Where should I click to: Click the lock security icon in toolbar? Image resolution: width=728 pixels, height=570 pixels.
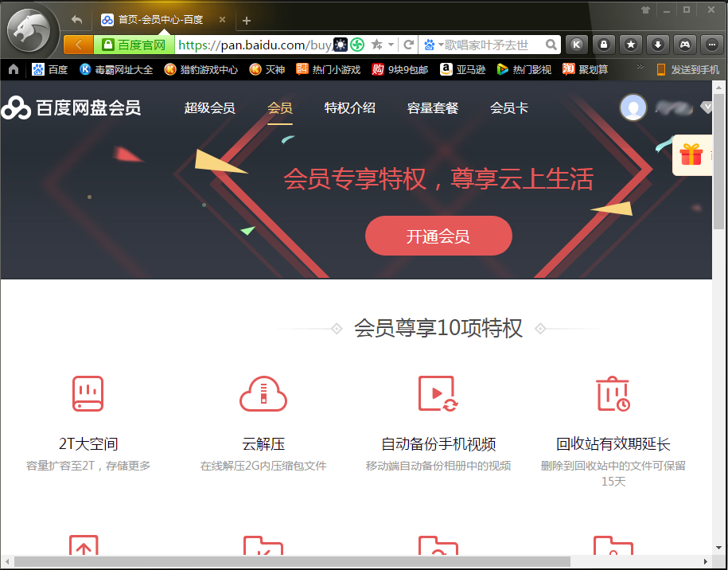click(603, 45)
